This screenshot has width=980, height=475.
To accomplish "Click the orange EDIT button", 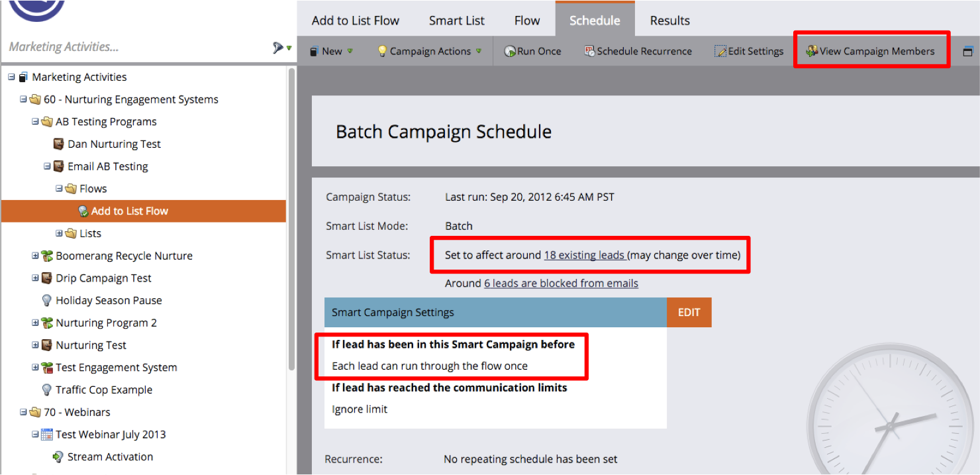I will click(x=689, y=312).
